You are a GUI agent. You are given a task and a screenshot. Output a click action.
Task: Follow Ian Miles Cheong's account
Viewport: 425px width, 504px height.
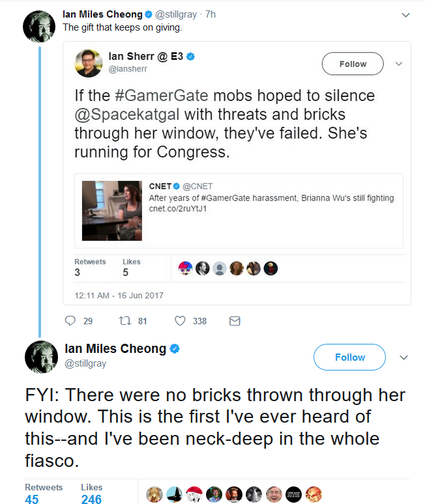(x=350, y=357)
